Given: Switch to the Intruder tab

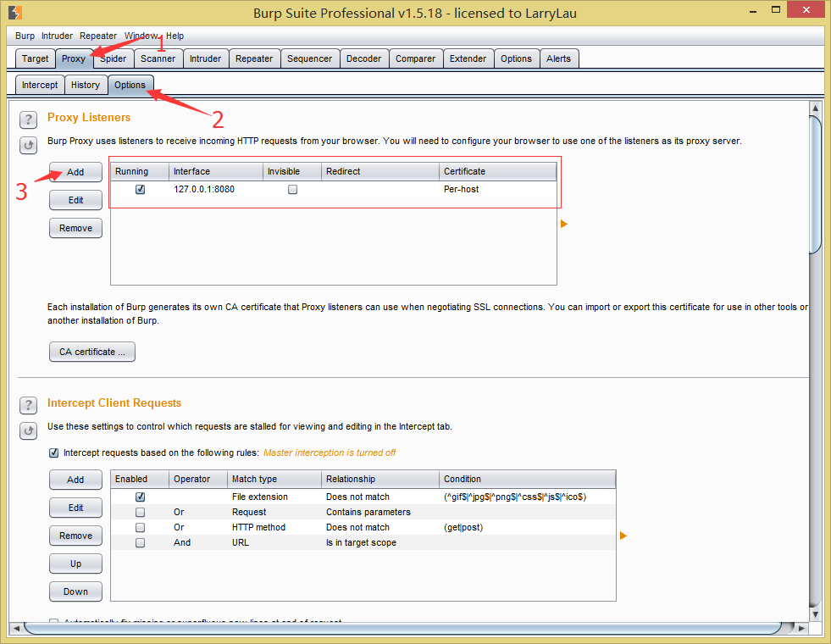Looking at the screenshot, I should pos(206,58).
